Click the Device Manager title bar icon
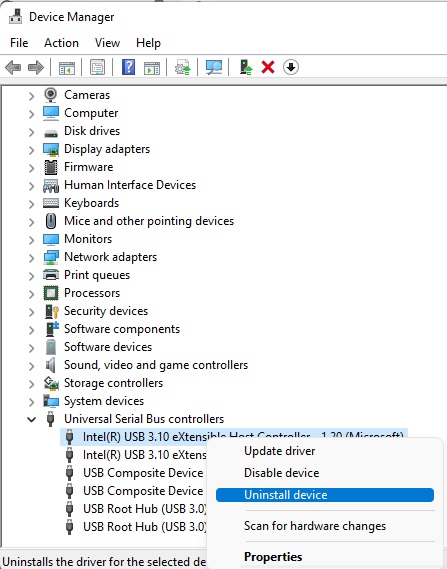This screenshot has height=569, width=447. click(15, 16)
